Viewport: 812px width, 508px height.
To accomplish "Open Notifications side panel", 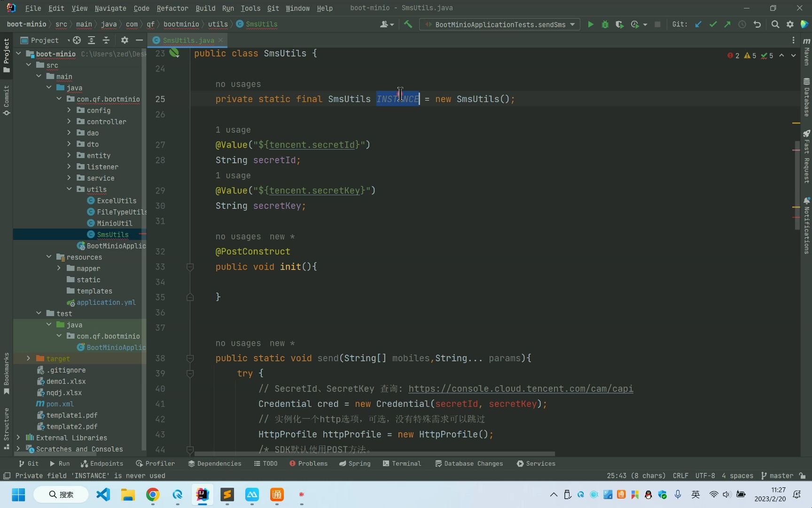I will 806,226.
